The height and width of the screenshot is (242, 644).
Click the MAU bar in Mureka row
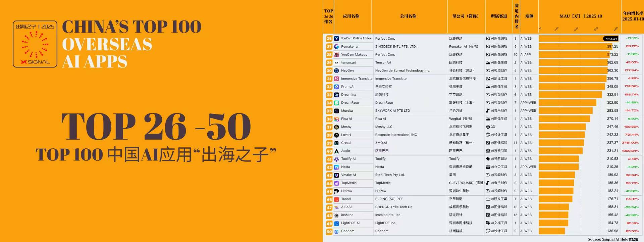pos(566,110)
